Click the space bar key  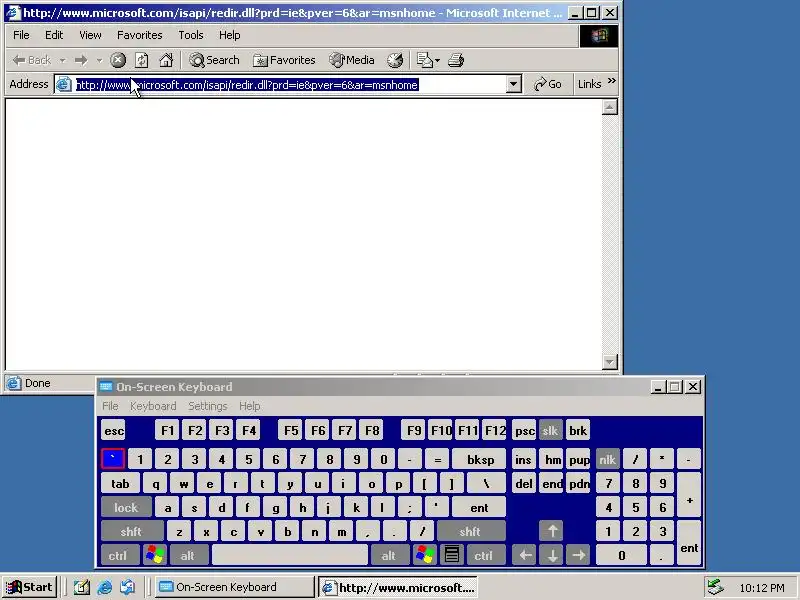tap(289, 555)
